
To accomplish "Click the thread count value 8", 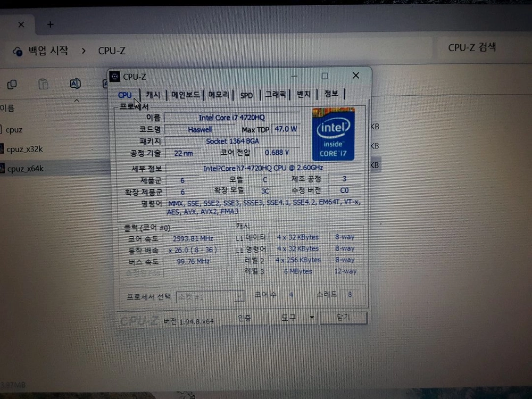I will click(350, 294).
